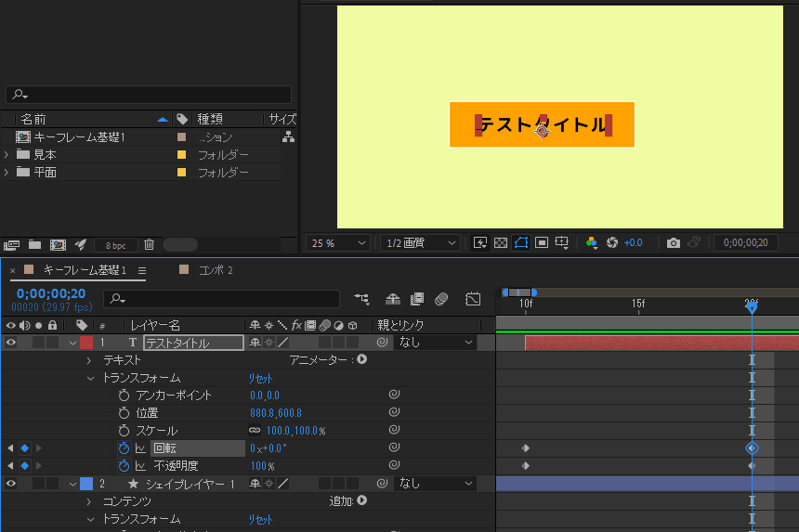This screenshot has width=799, height=532.
Task: Open grid and guide options icon
Action: point(562,243)
